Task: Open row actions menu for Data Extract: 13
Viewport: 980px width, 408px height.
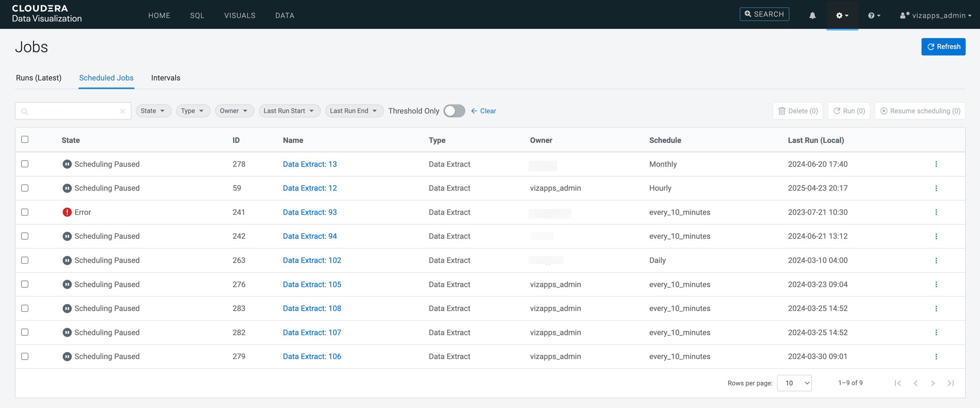Action: click(x=936, y=164)
